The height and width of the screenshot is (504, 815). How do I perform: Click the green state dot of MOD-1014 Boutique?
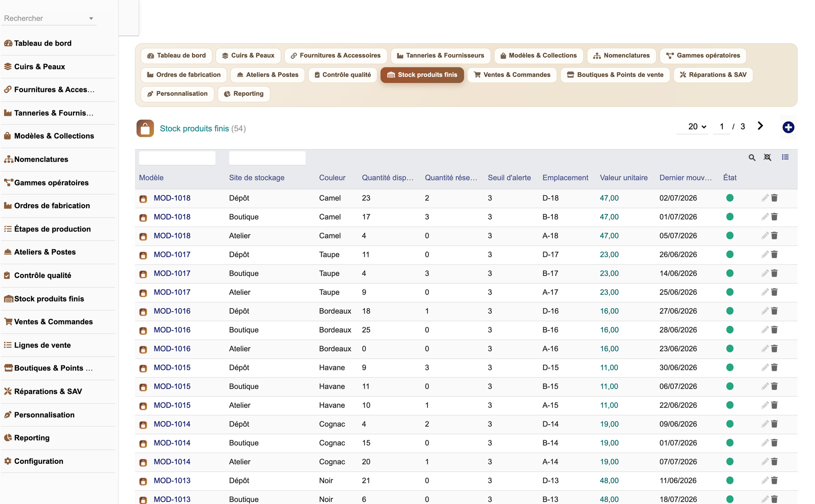coord(730,443)
